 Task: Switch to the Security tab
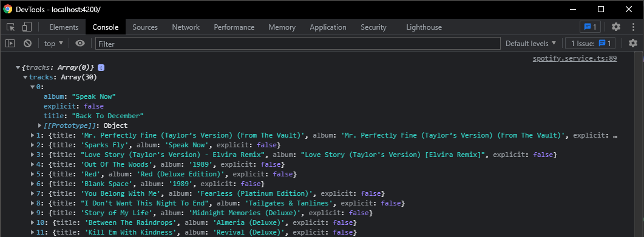[373, 27]
